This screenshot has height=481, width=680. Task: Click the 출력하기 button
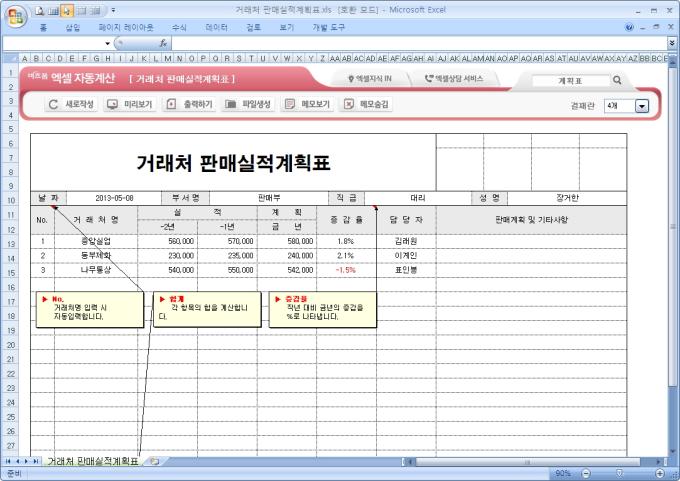click(189, 104)
